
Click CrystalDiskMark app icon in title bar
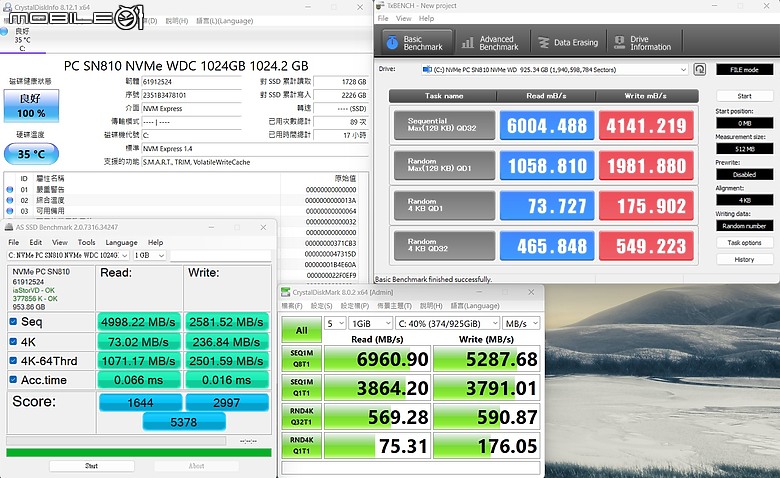[x=286, y=292]
